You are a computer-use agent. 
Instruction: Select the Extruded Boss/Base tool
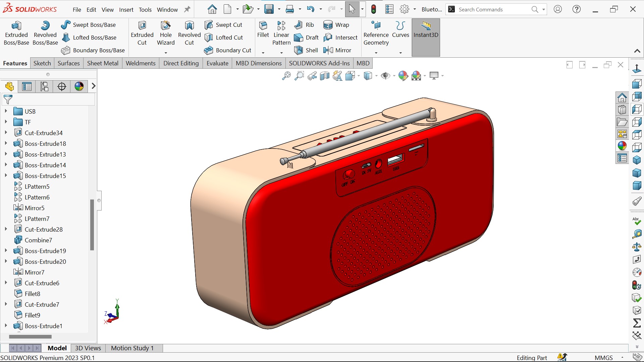(x=16, y=33)
